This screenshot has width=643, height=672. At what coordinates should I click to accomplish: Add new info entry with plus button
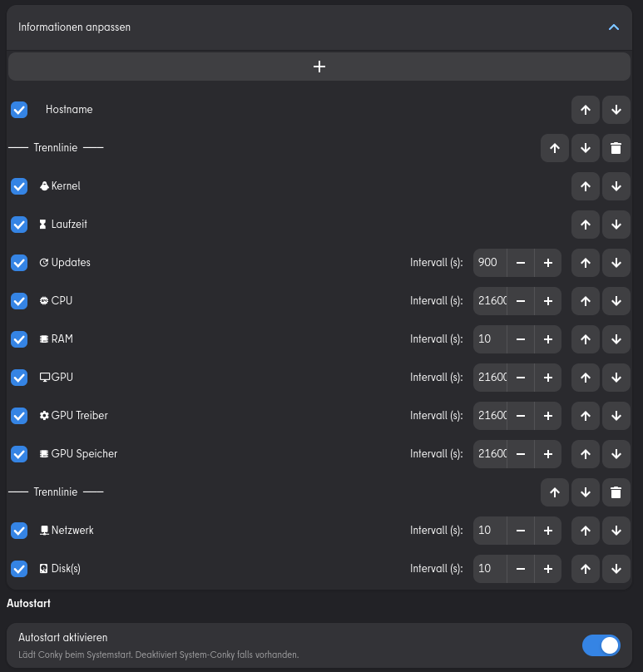319,67
